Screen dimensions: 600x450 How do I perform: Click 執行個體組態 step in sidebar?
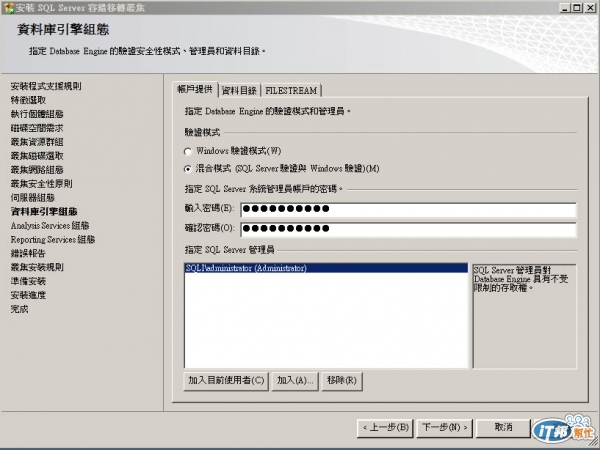[37, 114]
